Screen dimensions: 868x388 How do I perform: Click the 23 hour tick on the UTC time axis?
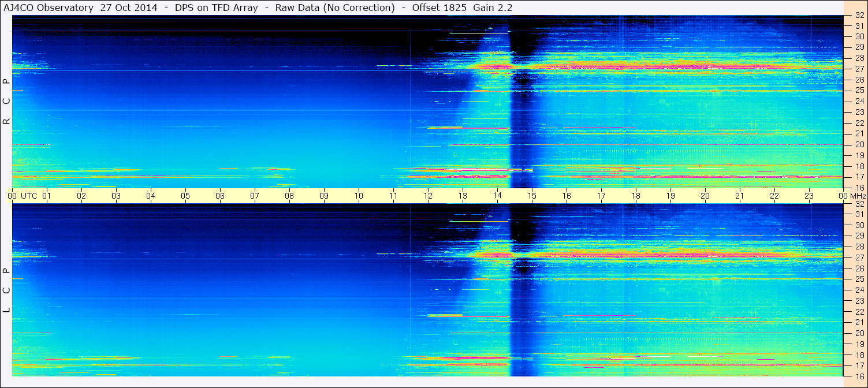809,196
